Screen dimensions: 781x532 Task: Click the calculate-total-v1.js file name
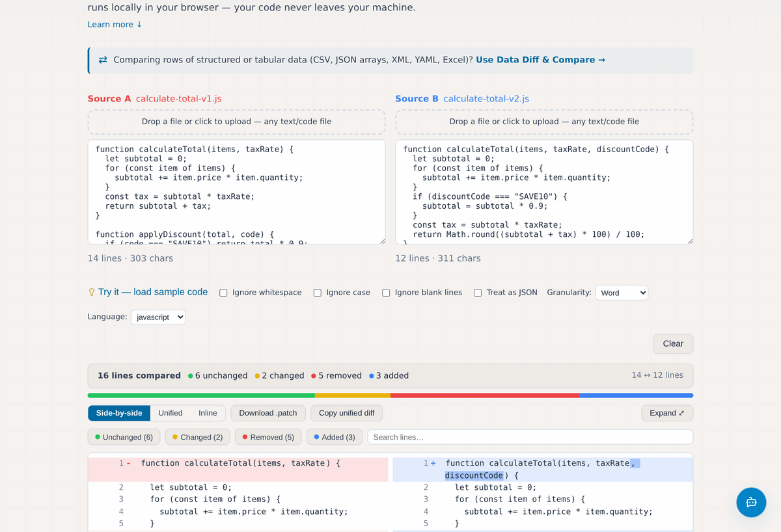tap(179, 99)
